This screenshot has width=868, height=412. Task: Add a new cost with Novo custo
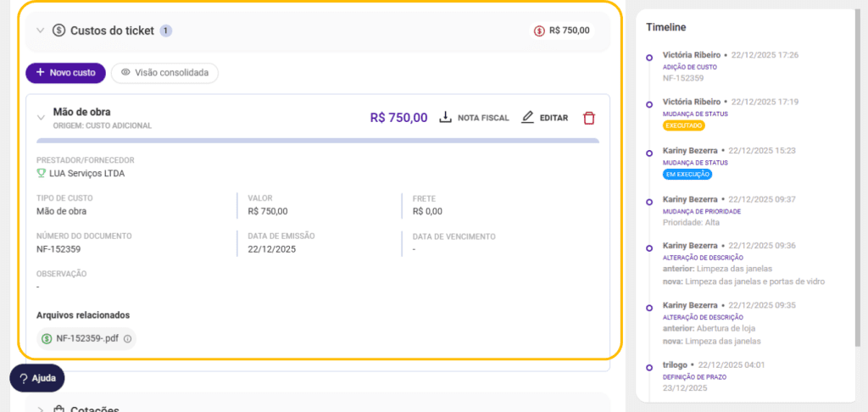pyautogui.click(x=65, y=73)
